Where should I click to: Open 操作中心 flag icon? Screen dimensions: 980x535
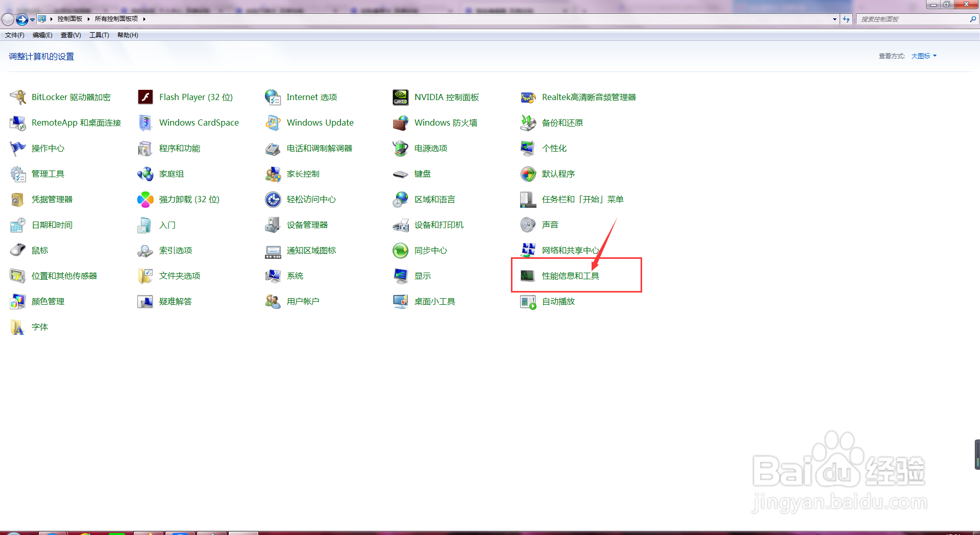[x=18, y=148]
